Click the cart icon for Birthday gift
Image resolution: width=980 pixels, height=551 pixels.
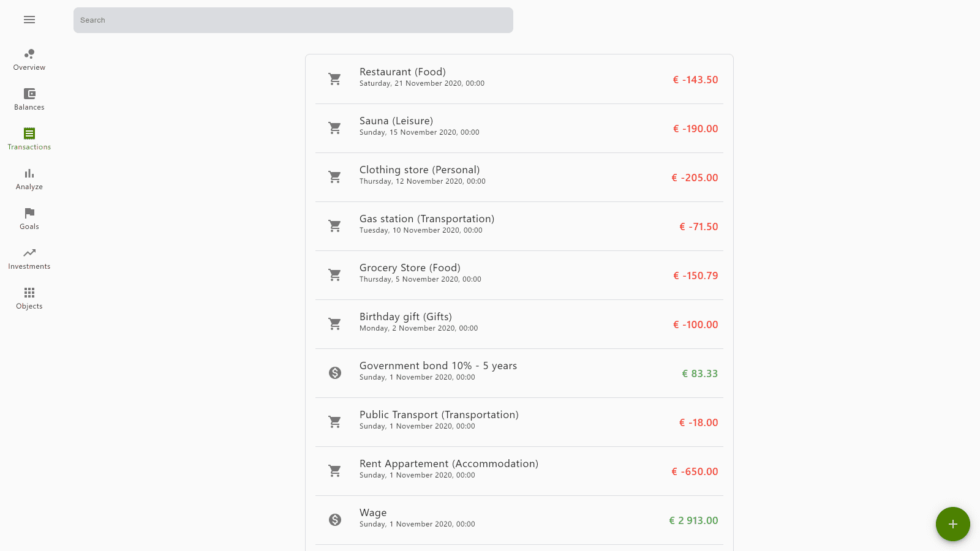[335, 324]
